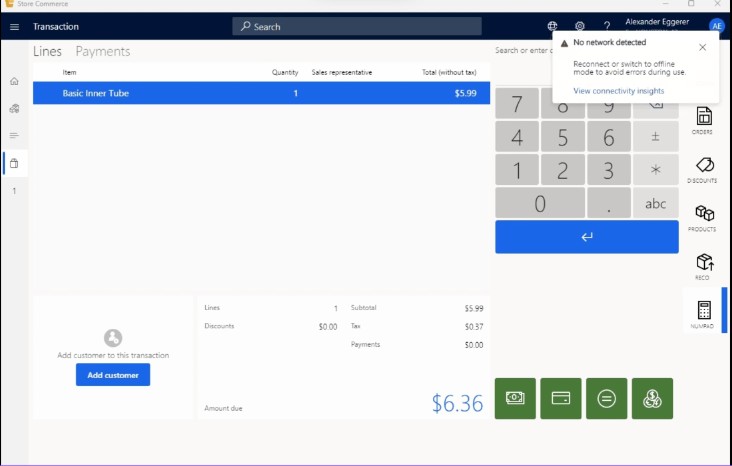The image size is (732, 466).
Task: Pay with cash green button
Action: click(x=515, y=398)
